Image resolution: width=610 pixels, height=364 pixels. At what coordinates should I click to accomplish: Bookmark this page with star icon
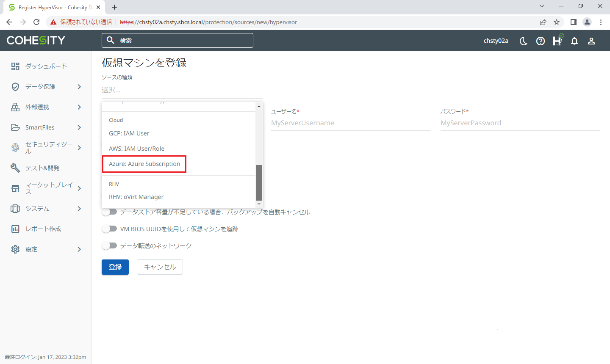557,22
